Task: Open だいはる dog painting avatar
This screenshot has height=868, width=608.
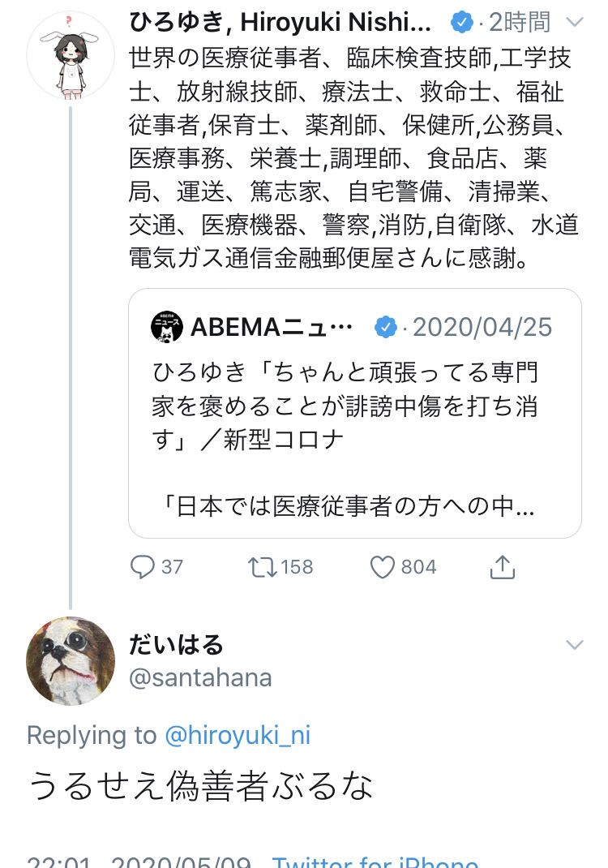Action: coord(71,660)
